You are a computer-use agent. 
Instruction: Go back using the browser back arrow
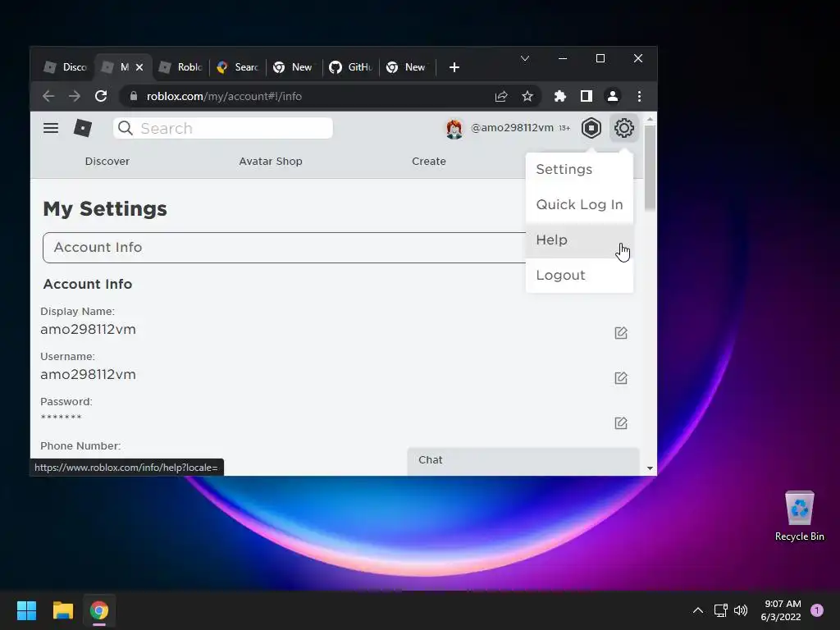click(x=48, y=96)
